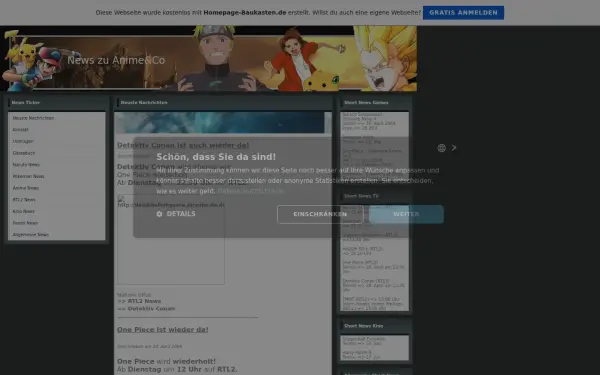Viewport: 600px width, 375px height.
Task: Open Umfragen in the sidebar menu
Action: [23, 142]
